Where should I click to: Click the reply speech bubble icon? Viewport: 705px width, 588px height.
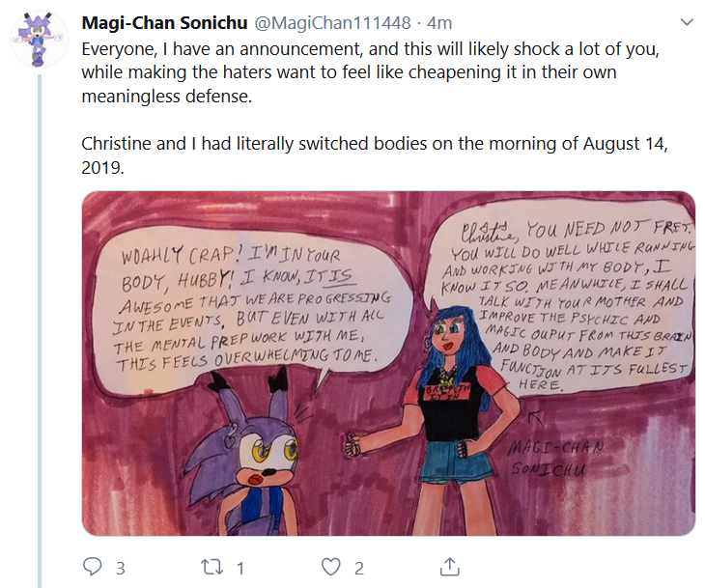point(93,567)
